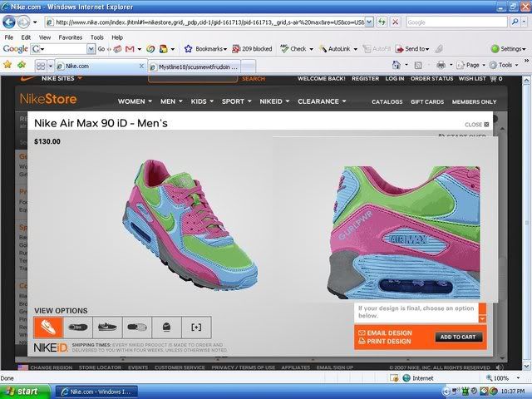Click the Nike site search field
This screenshot has width=532, height=399.
(193, 79)
